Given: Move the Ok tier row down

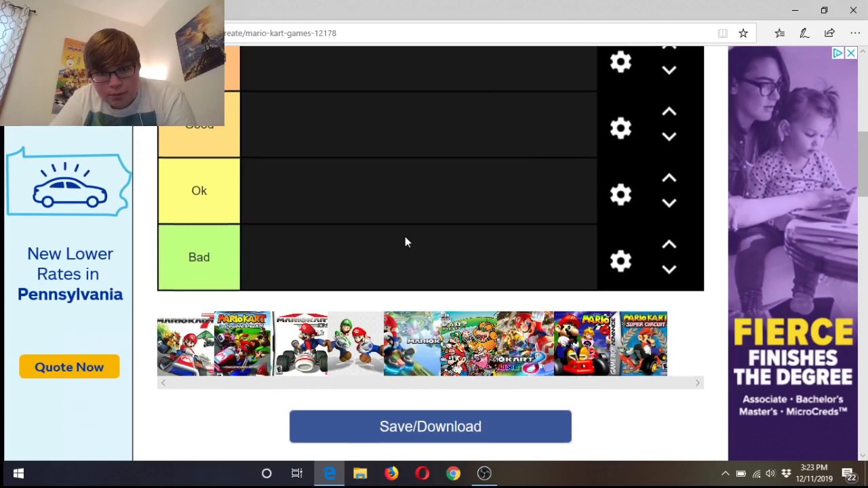Looking at the screenshot, I should 669,203.
